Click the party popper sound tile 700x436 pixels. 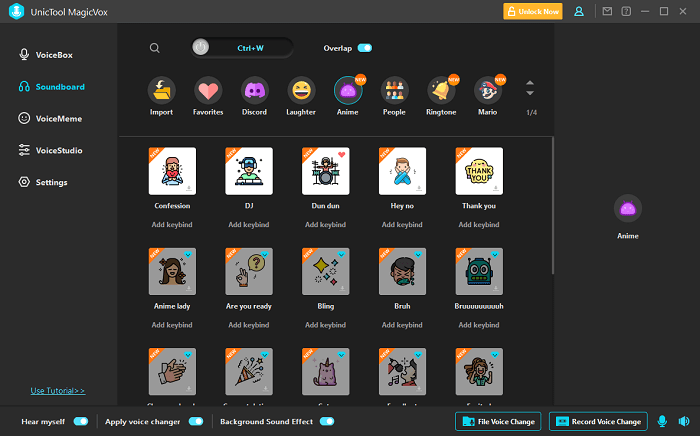click(x=249, y=372)
